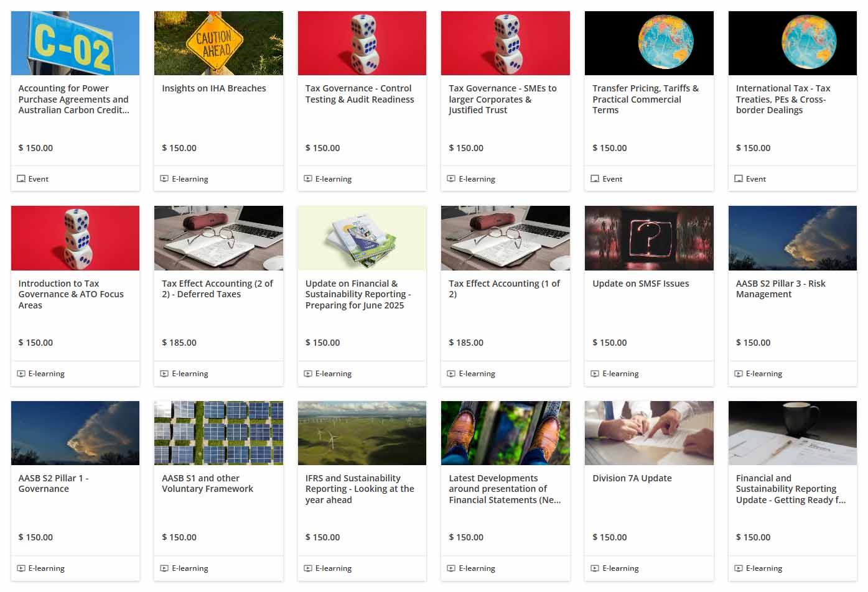Screen dimensions: 868x592
Task: Open Latest Developments around presentation of Financial Statements
Action: coord(505,489)
